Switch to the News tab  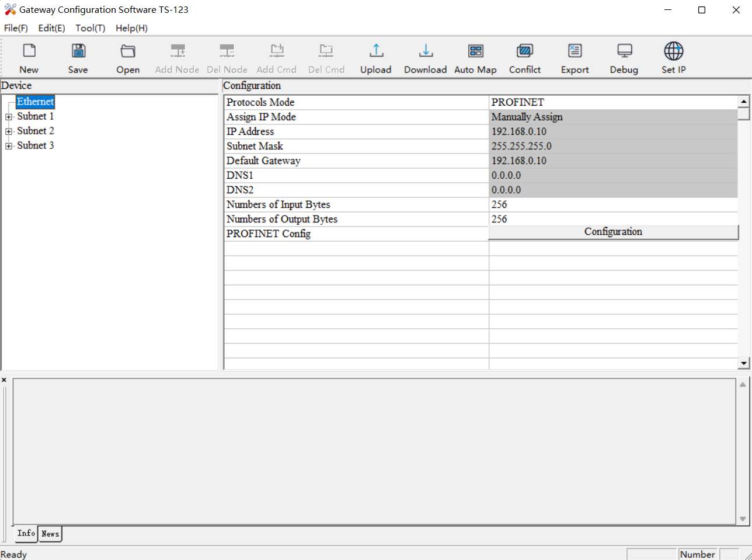coord(50,534)
